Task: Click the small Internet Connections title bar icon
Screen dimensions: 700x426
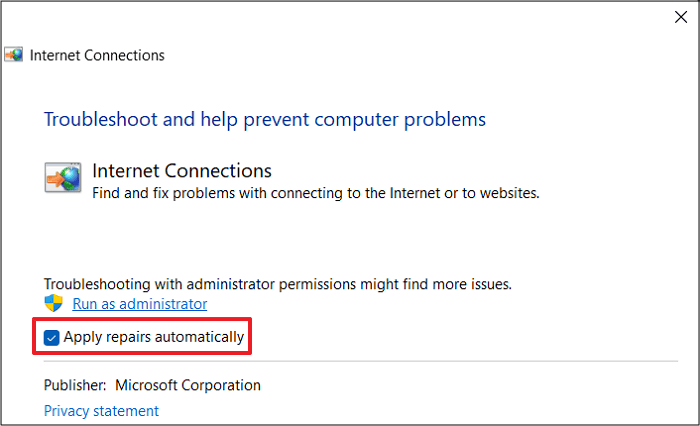Action: click(14, 56)
